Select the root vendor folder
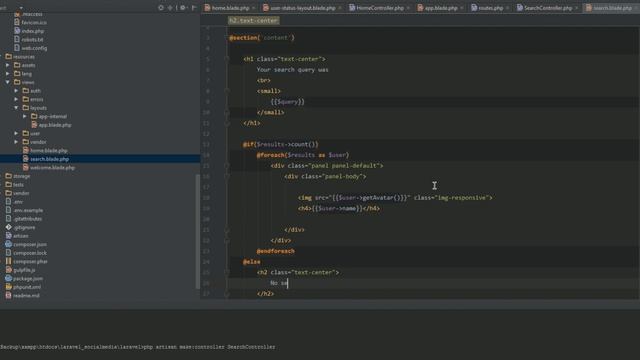640x360 pixels. [21, 193]
